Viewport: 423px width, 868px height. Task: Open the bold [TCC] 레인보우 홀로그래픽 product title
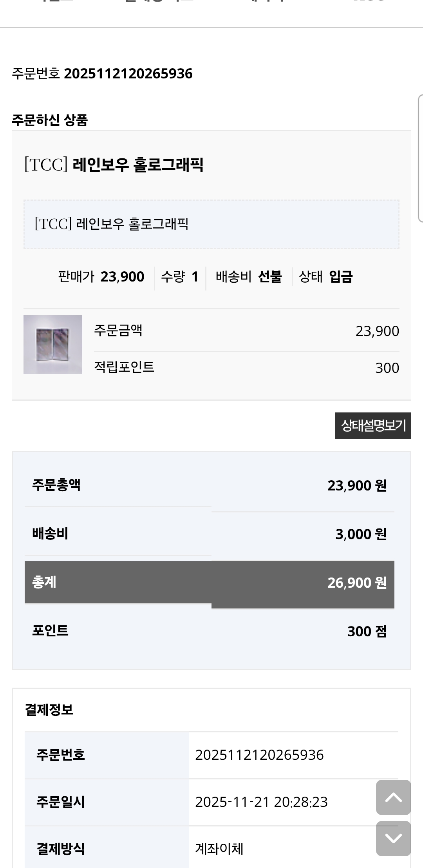pyautogui.click(x=114, y=164)
